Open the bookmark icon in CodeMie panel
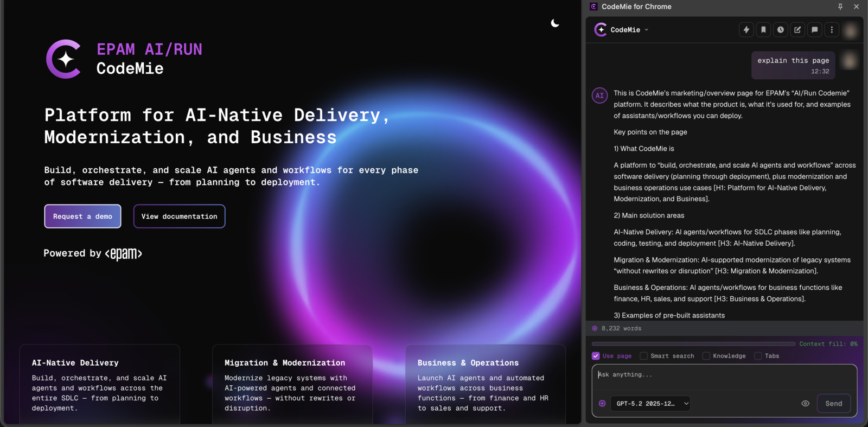868x427 pixels. [763, 30]
